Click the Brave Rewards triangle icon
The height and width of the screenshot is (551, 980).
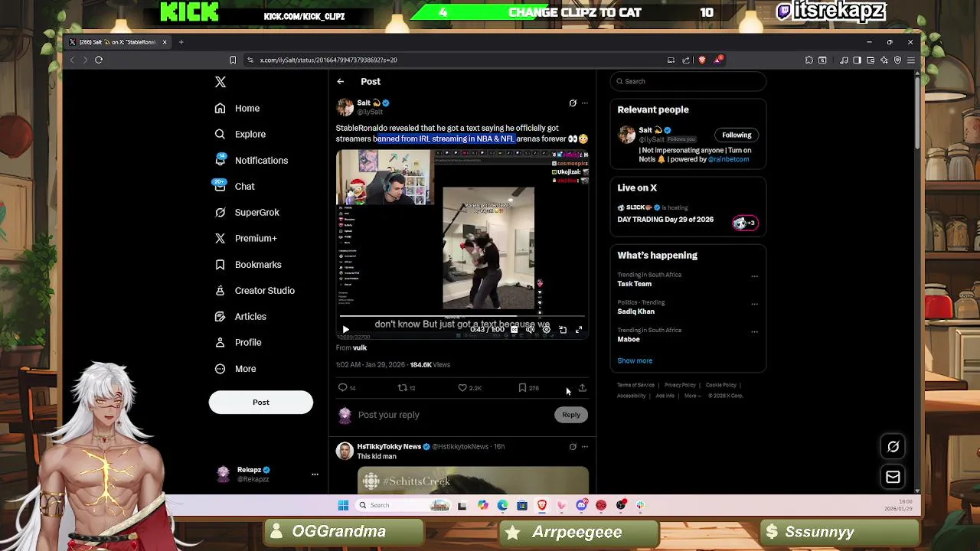coord(718,60)
